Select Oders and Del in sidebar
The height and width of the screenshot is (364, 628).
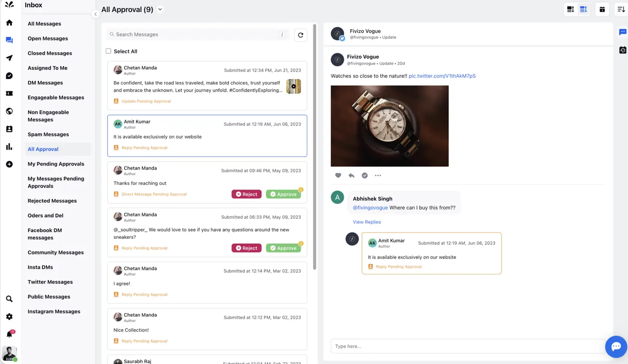point(45,216)
